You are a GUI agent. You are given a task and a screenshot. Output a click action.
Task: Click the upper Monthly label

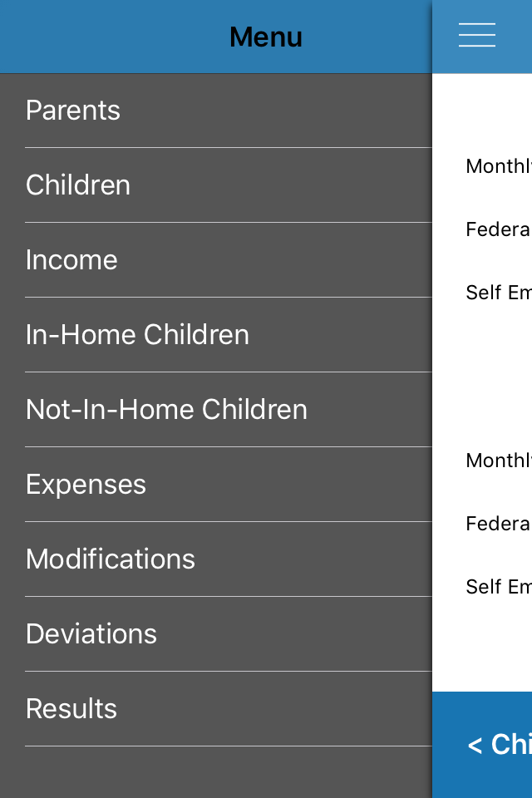[499, 166]
